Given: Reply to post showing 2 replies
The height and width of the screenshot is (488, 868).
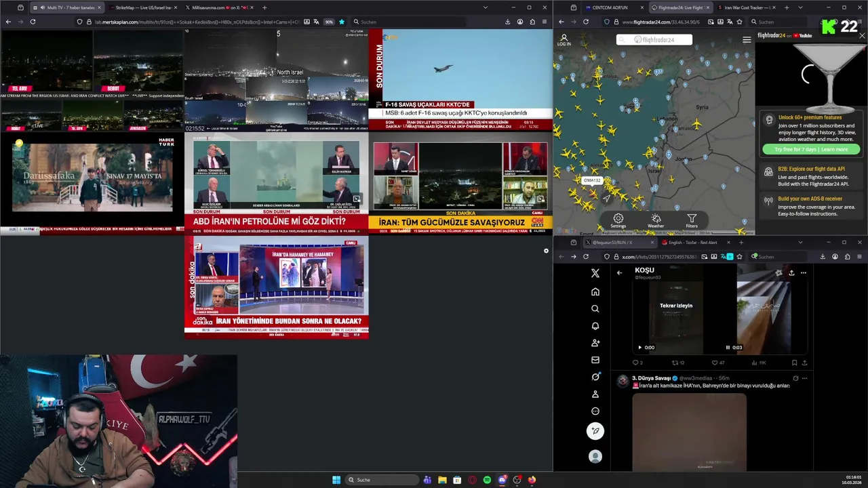Looking at the screenshot, I should [637, 363].
